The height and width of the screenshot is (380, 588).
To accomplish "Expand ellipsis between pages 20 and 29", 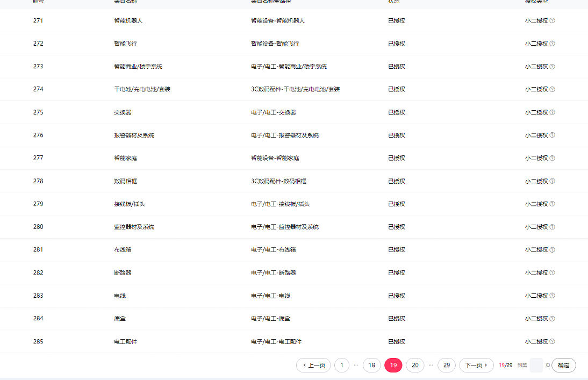I will [x=431, y=365].
